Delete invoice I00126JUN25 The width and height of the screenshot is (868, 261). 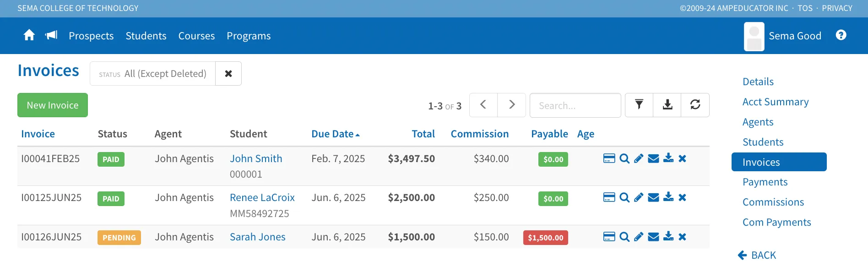click(x=682, y=237)
